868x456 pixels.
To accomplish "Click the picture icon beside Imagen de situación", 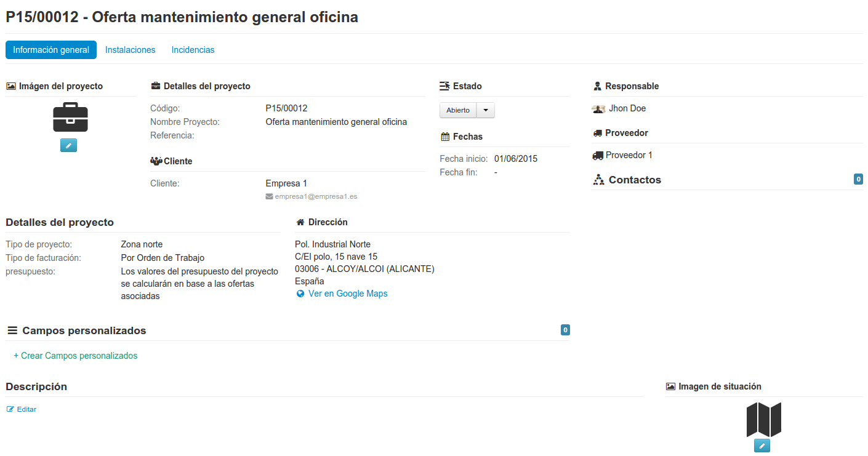I will (x=670, y=386).
